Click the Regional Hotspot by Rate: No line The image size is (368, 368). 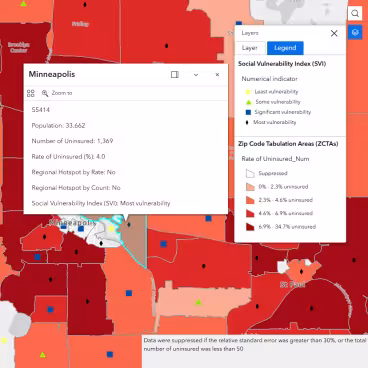73,172
